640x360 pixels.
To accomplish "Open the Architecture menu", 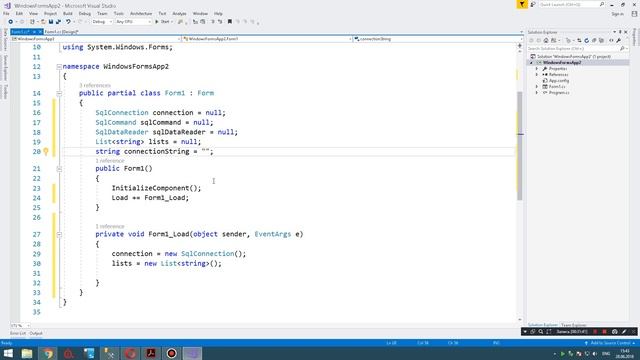I will (x=141, y=13).
